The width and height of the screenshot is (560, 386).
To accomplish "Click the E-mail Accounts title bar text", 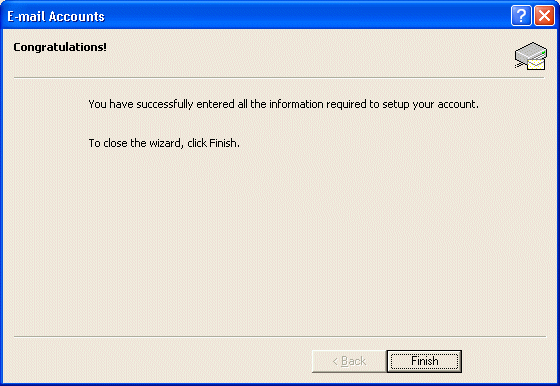I will [56, 16].
